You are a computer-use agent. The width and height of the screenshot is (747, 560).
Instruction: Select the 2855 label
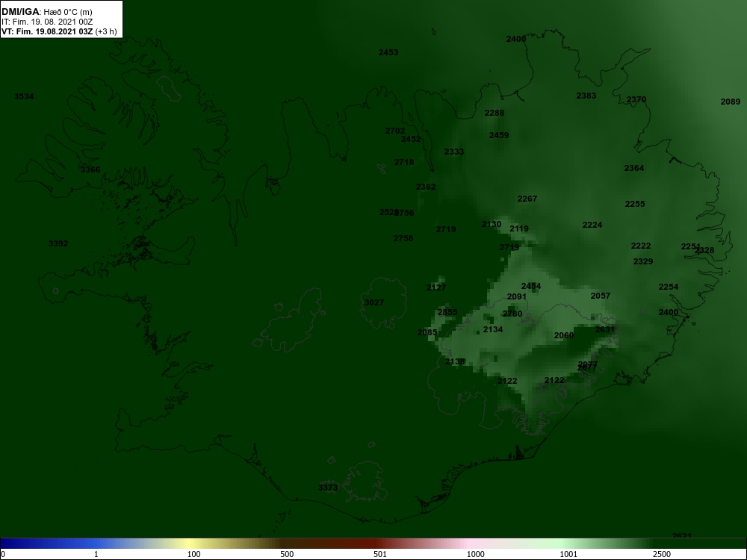pyautogui.click(x=447, y=313)
